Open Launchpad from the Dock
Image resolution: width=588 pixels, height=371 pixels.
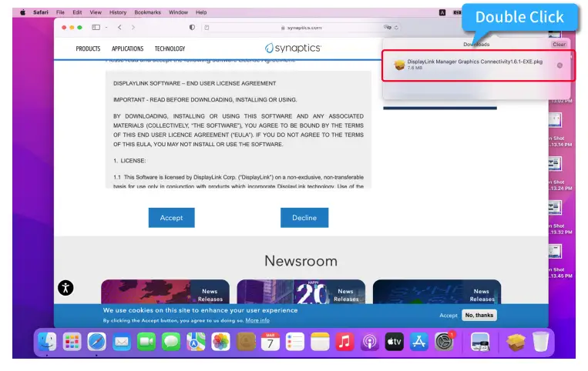tap(72, 342)
